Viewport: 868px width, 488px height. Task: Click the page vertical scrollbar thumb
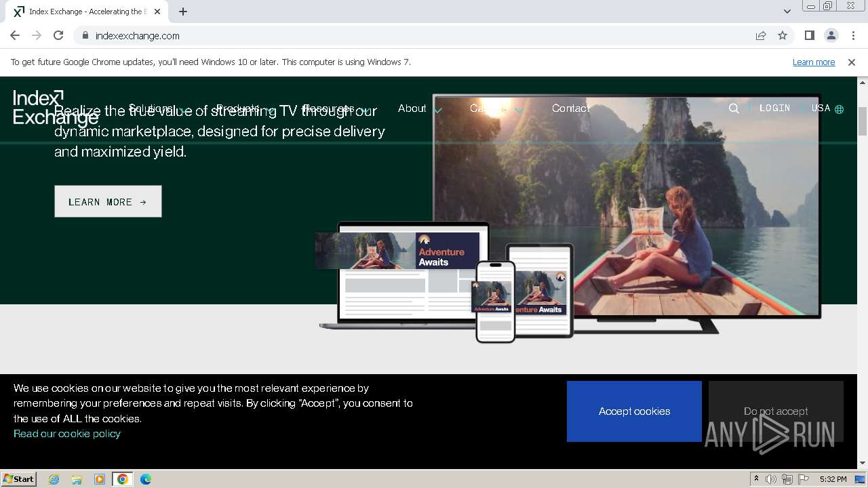click(x=863, y=122)
